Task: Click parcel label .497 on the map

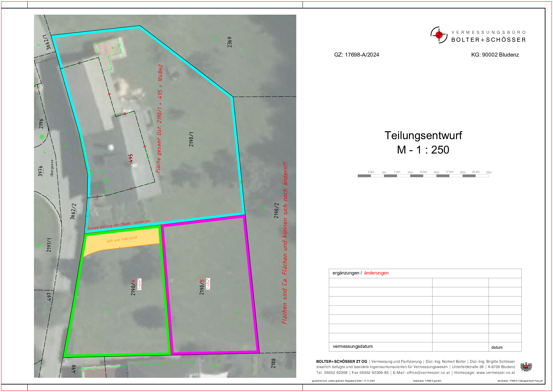Action: coord(49,297)
